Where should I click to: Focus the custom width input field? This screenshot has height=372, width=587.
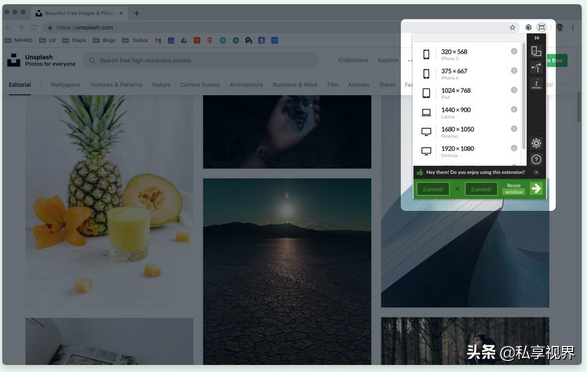[x=433, y=189]
